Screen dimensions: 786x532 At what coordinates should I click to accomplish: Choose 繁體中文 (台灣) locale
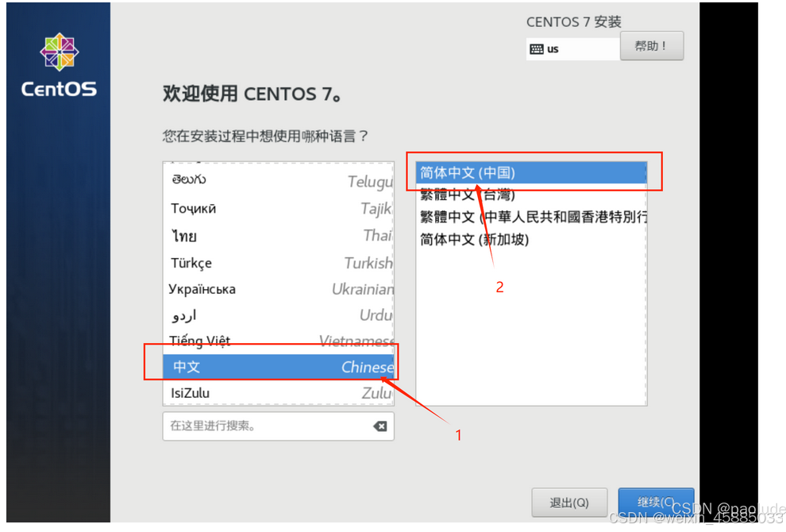[x=531, y=195]
